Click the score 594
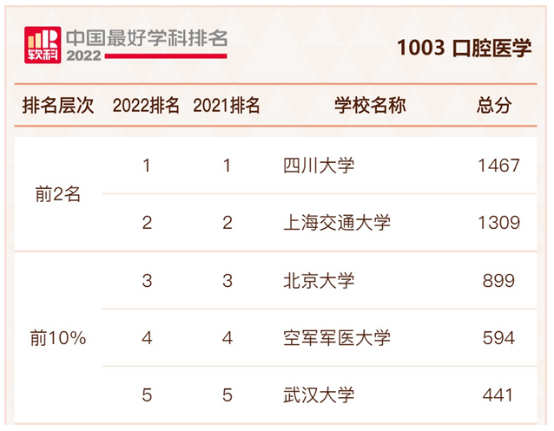The height and width of the screenshot is (431, 554). 499,338
